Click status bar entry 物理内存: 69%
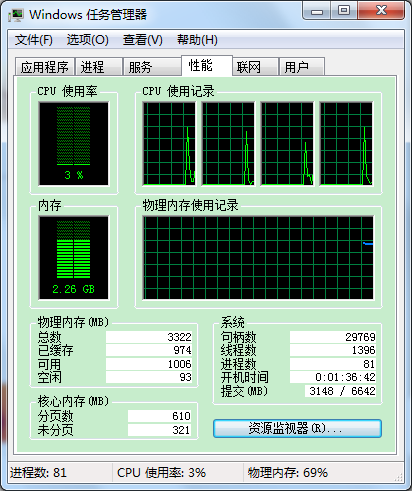Viewport: 412px width, 491px height. (288, 473)
